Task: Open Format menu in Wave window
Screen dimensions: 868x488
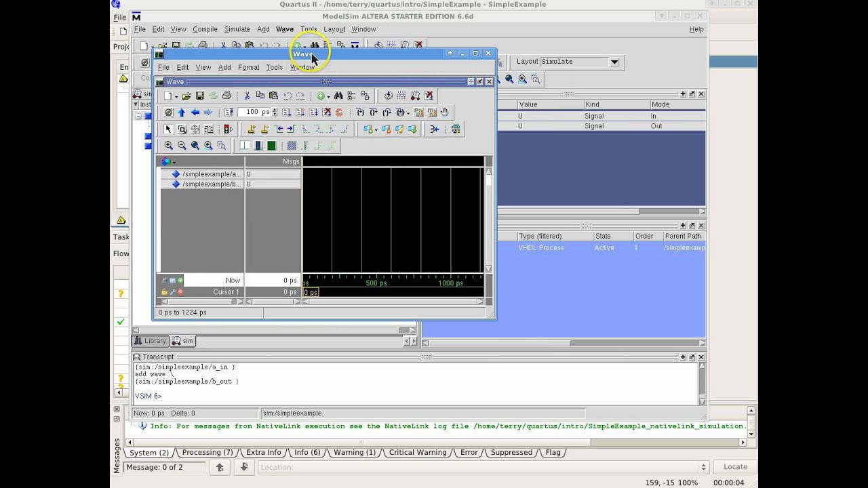Action: (248, 67)
